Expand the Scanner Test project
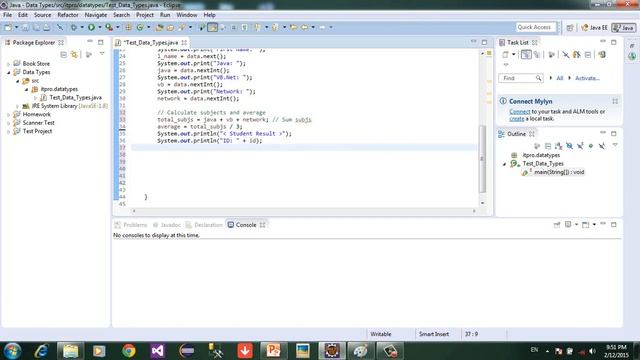The width and height of the screenshot is (640, 360). click(9, 123)
